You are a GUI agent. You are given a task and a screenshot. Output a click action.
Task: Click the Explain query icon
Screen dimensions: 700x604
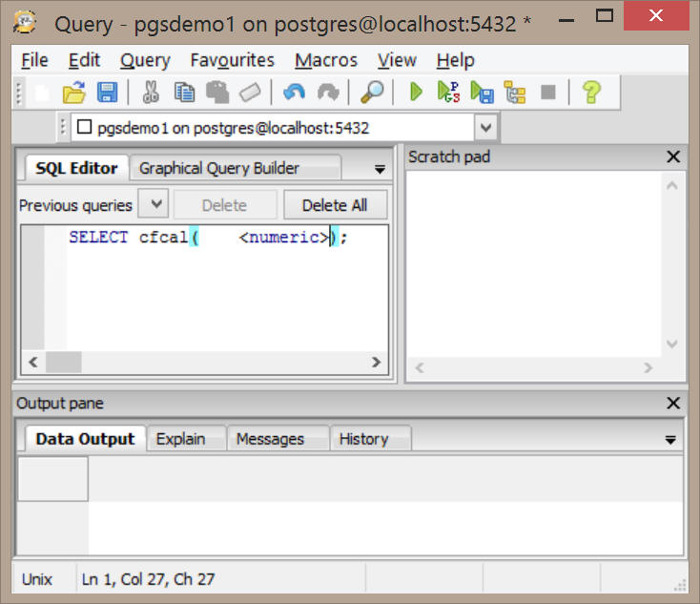515,93
